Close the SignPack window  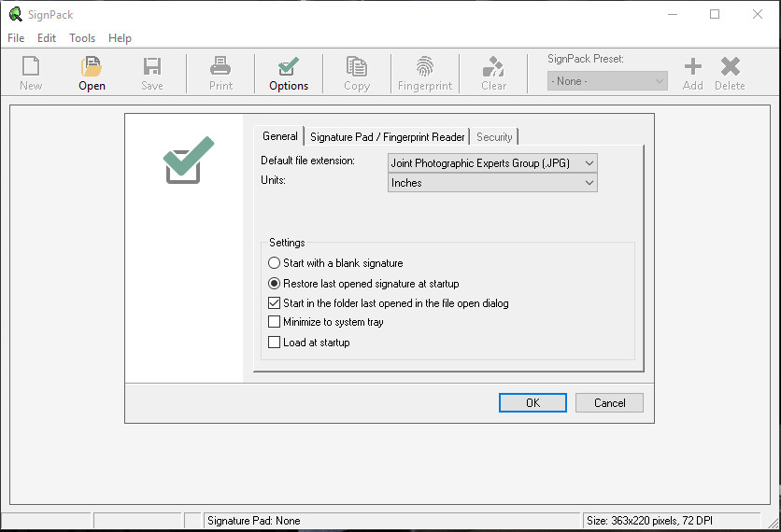757,14
